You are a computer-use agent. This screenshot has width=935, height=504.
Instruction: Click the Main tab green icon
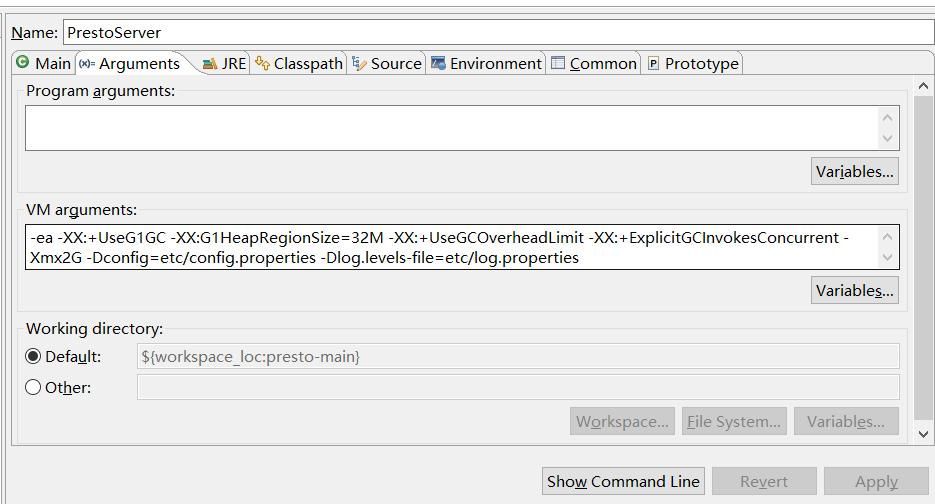click(x=23, y=62)
